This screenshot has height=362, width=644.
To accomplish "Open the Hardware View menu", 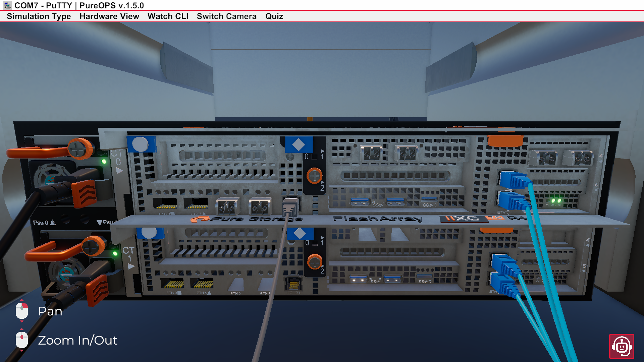I will point(109,16).
